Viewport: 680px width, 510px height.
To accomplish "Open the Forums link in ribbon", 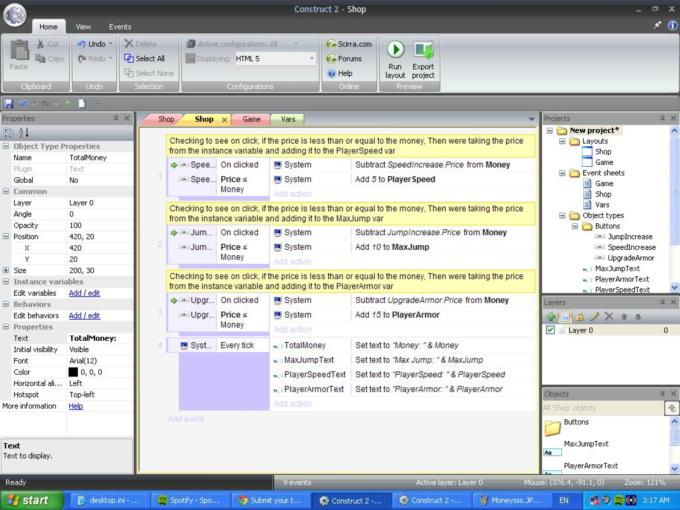I will pyautogui.click(x=344, y=59).
